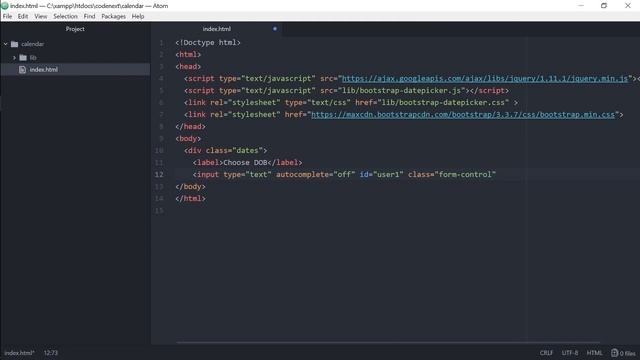This screenshot has height=360, width=640.
Task: Expand the lib folder chevron
Action: 14,58
